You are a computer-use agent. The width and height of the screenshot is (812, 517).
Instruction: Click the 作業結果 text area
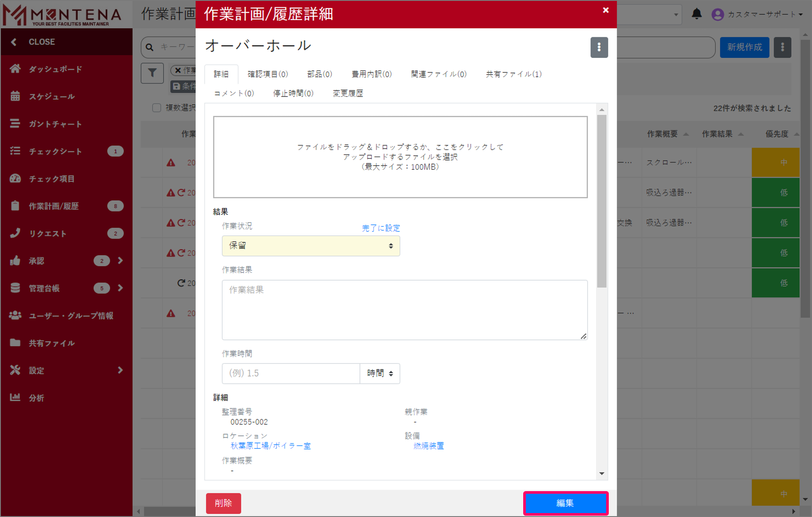coord(404,310)
